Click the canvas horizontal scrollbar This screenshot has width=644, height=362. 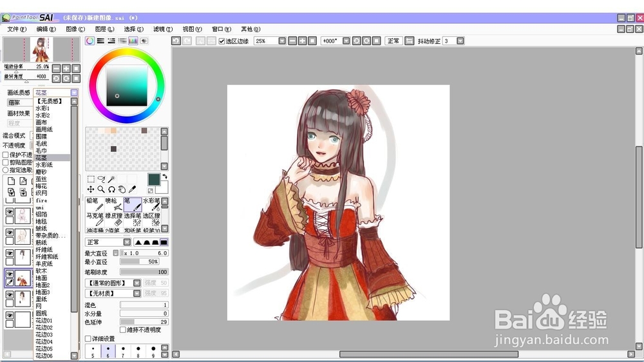click(429, 354)
